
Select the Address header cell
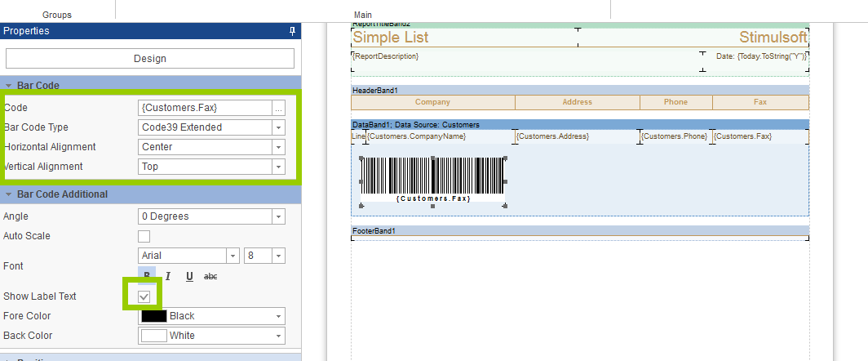pyautogui.click(x=578, y=102)
